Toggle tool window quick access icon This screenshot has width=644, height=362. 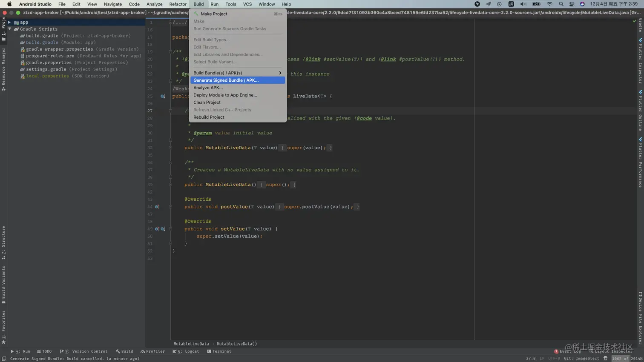point(4,359)
